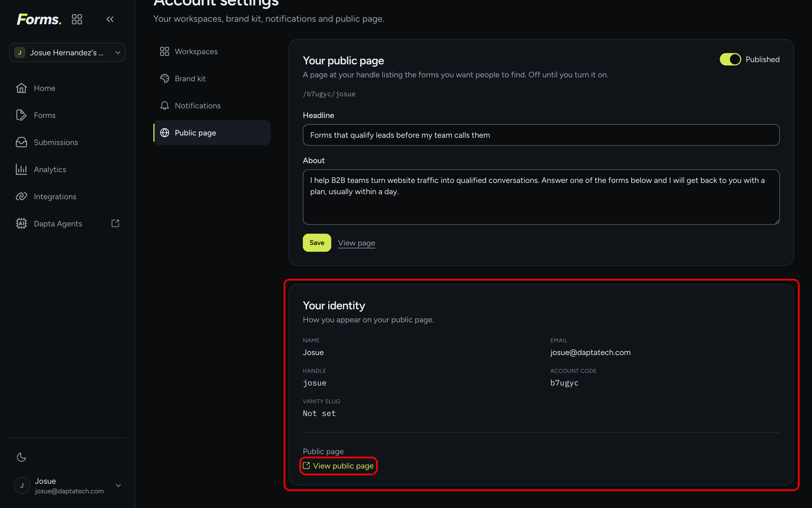Click the /b7ugyc/josue page path

[329, 94]
